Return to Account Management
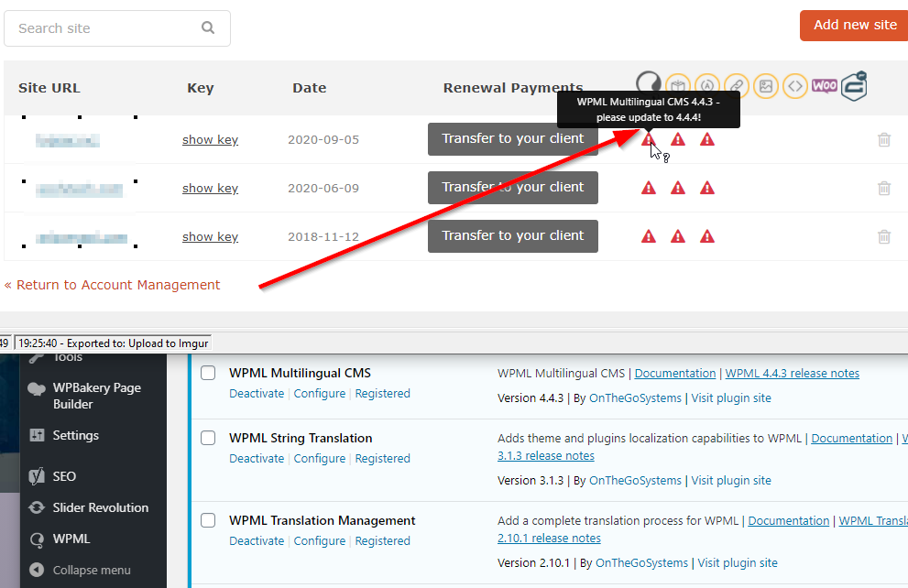Screen dimensions: 908x588 pyautogui.click(x=113, y=285)
